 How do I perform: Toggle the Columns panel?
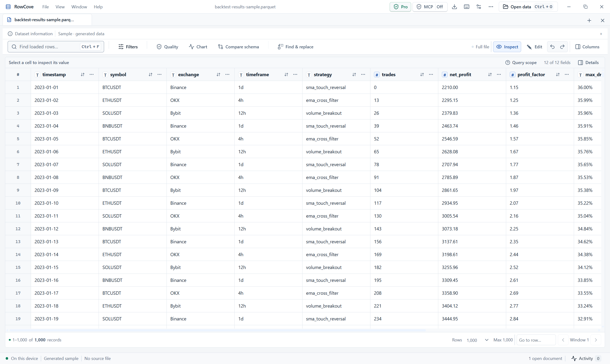point(587,47)
